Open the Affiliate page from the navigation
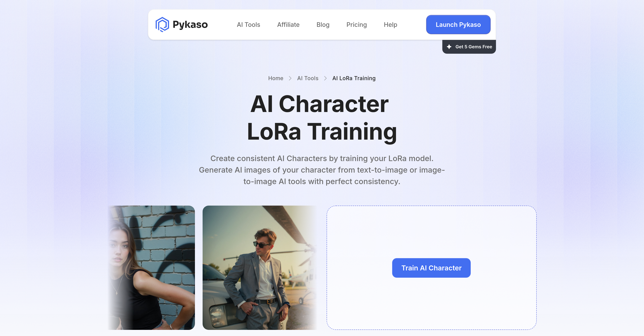644x336 pixels. [288, 25]
